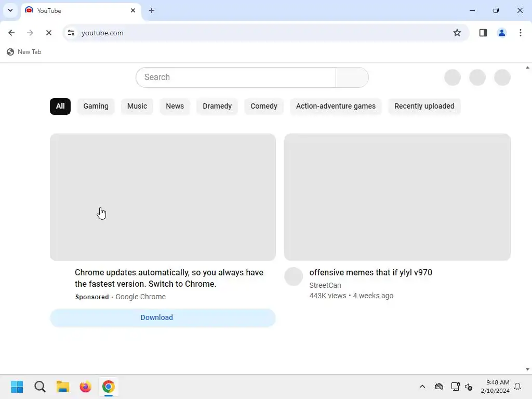Open Windows taskbar search
This screenshot has height=399, width=532.
pyautogui.click(x=39, y=387)
